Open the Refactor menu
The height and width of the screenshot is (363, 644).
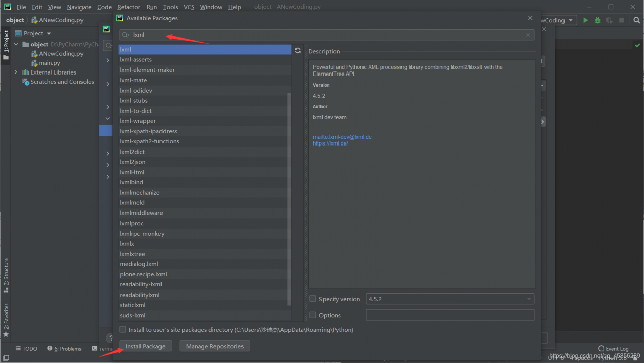[129, 7]
